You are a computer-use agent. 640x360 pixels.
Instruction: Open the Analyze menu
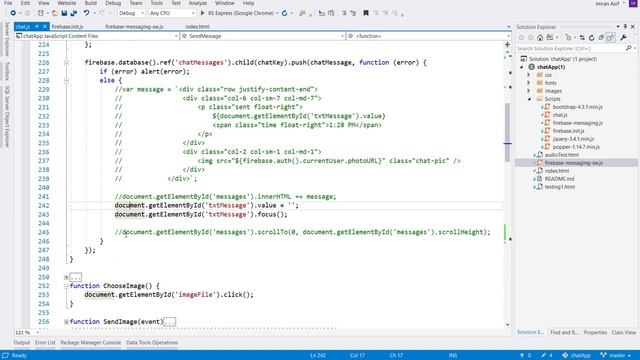pyautogui.click(x=198, y=3)
